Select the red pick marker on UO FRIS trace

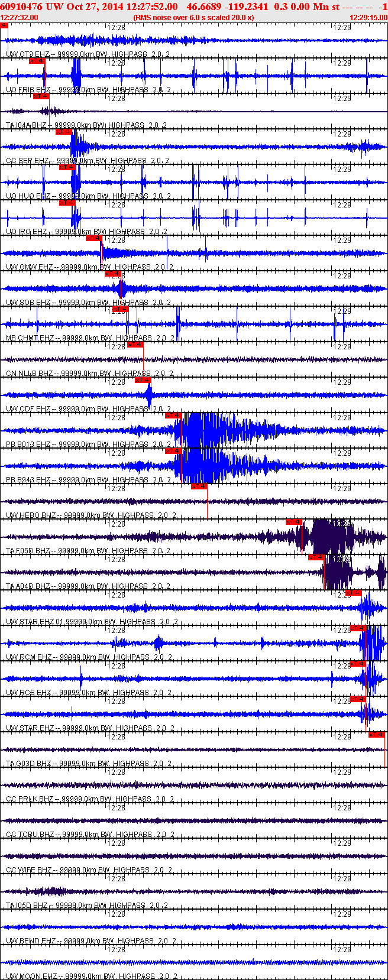(37, 61)
